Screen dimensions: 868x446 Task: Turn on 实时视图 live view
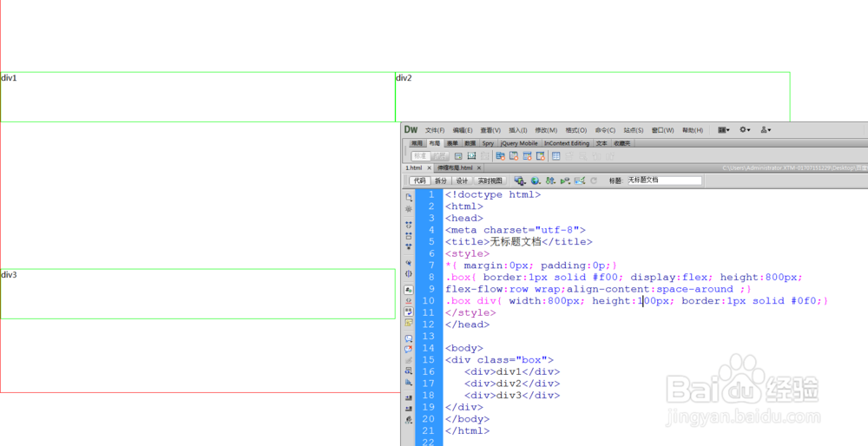point(490,180)
